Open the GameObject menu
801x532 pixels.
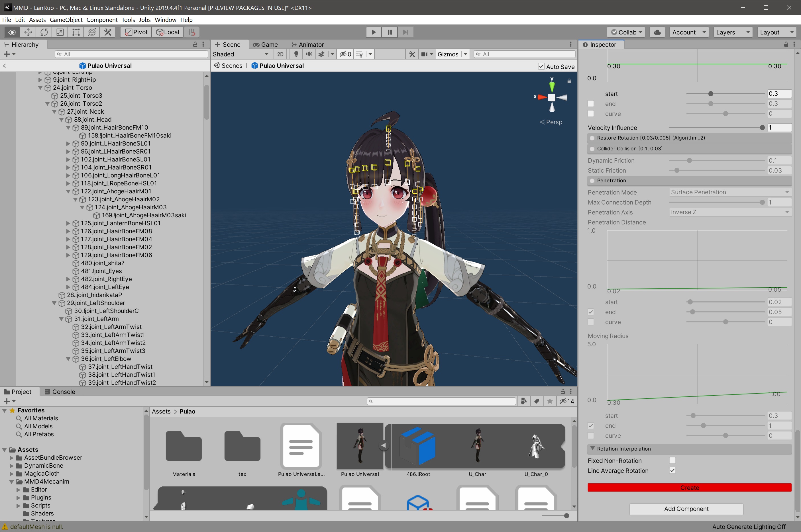click(x=66, y=20)
